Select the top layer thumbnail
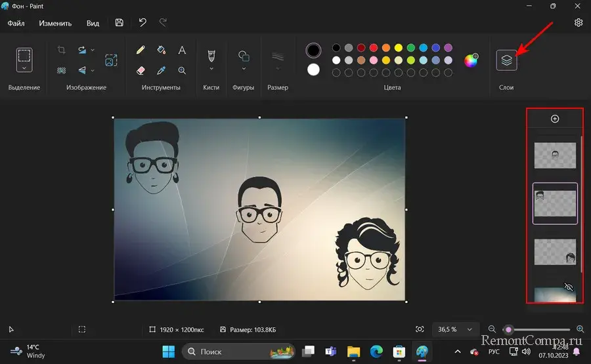 [x=555, y=155]
